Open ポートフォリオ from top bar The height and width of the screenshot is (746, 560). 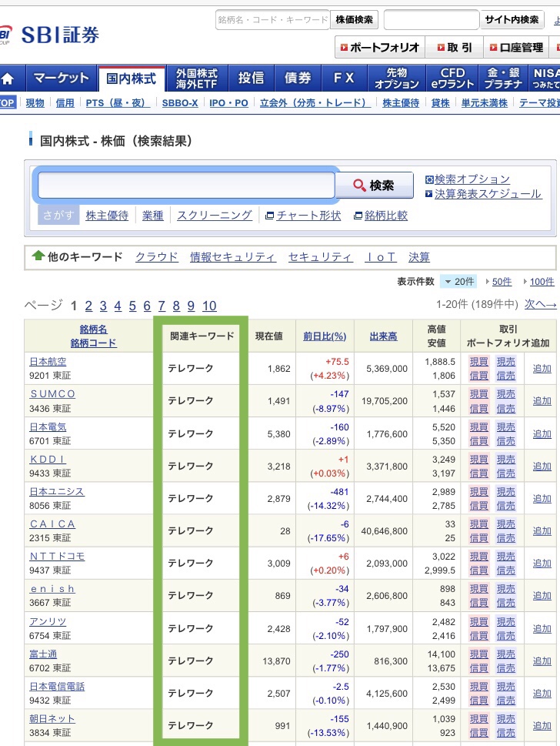coord(380,48)
